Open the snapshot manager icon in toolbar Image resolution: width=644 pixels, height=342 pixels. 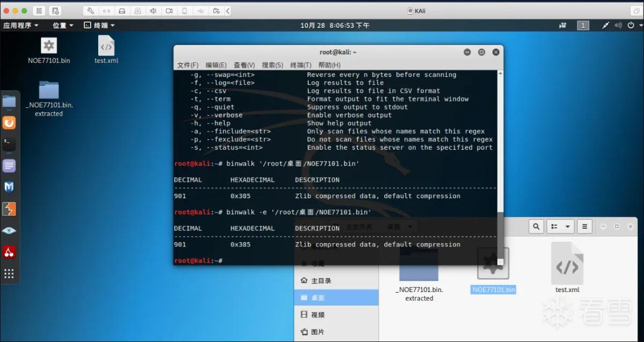pyautogui.click(x=55, y=11)
